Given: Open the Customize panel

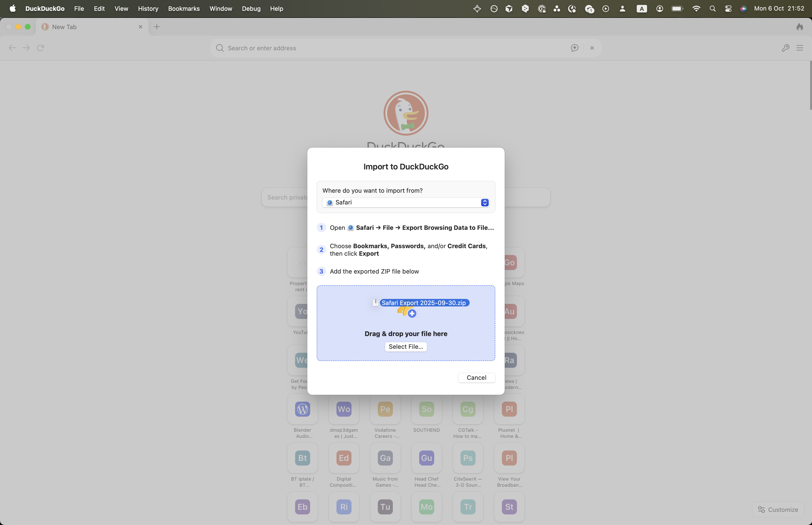Looking at the screenshot, I should pos(778,509).
